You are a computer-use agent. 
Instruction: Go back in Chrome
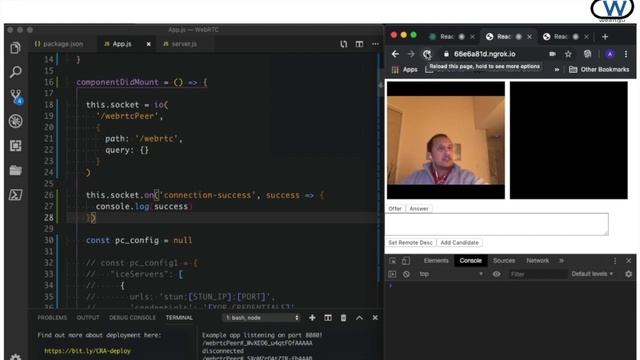pyautogui.click(x=395, y=54)
